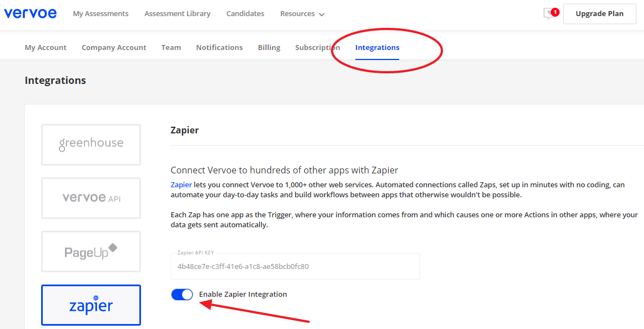Select the PageUp integration tile
Image resolution: width=644 pixels, height=329 pixels.
coord(91,251)
